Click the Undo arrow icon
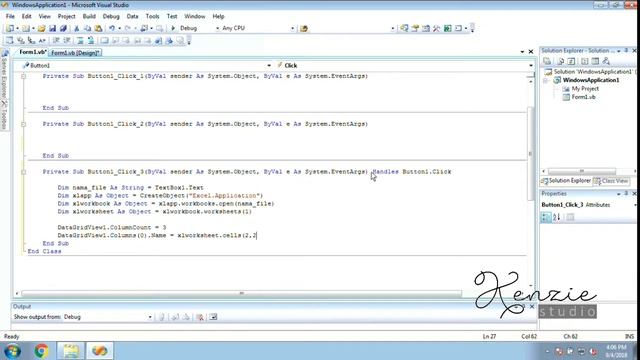 point(112,28)
